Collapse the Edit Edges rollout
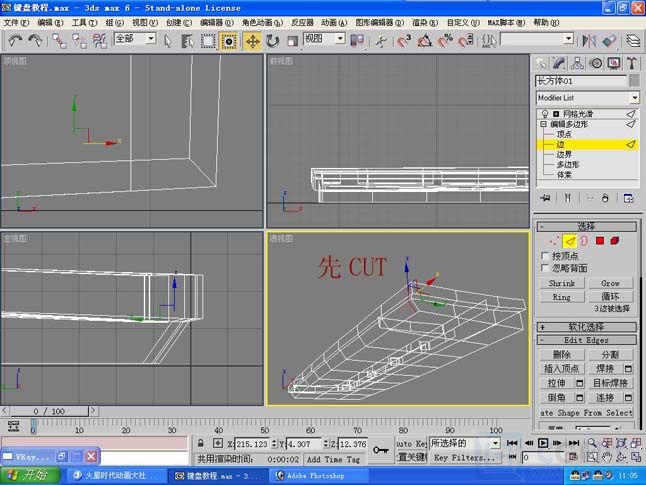 pyautogui.click(x=586, y=340)
